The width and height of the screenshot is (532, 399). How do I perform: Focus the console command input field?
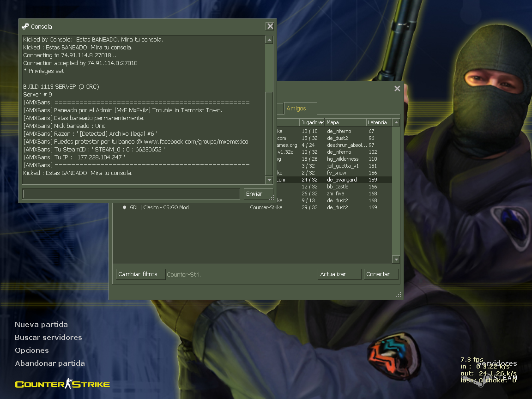coord(131,194)
